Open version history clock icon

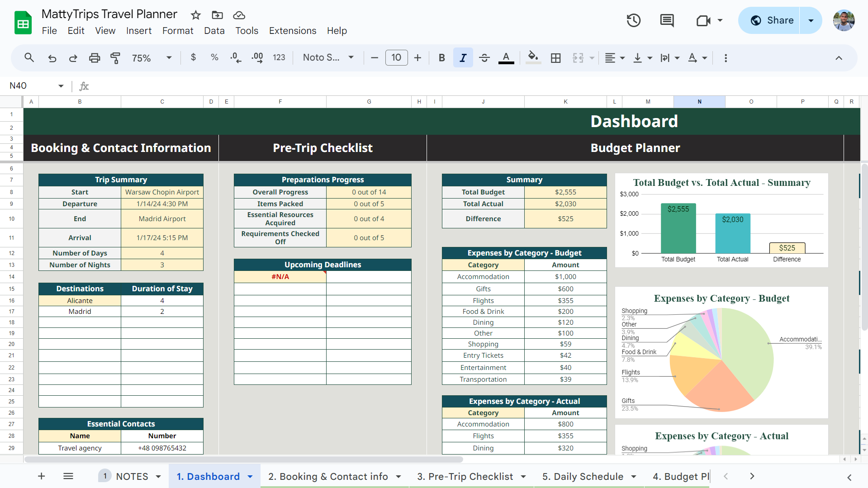pyautogui.click(x=633, y=20)
